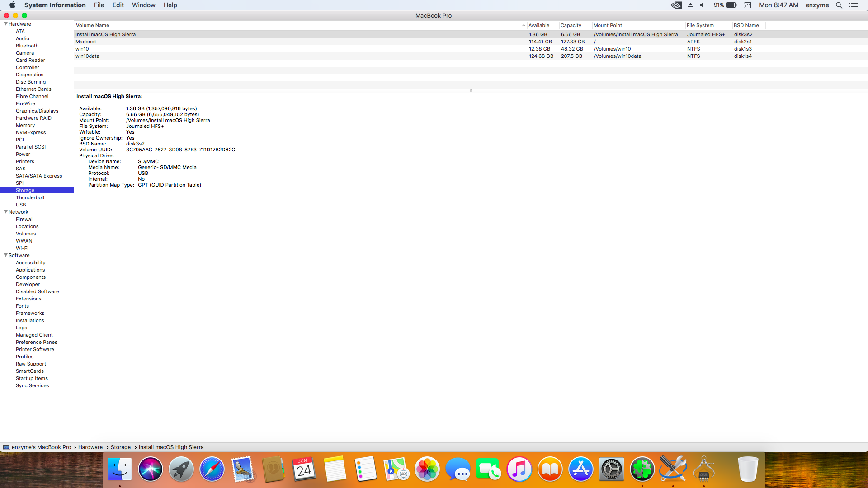This screenshot has height=488, width=868.
Task: Click the split pane divider handle
Action: (471, 91)
